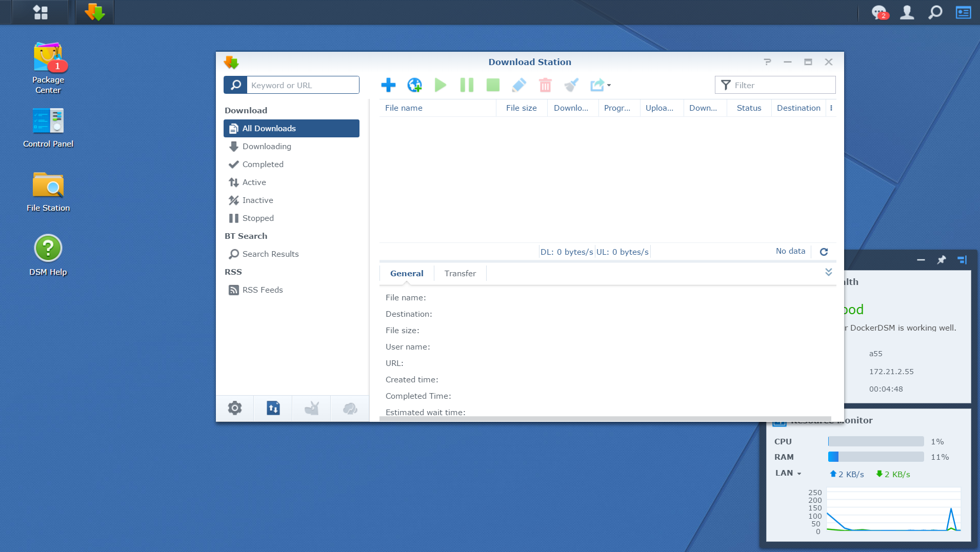Open the column options three-dot menu
The image size is (980, 552).
click(x=831, y=108)
